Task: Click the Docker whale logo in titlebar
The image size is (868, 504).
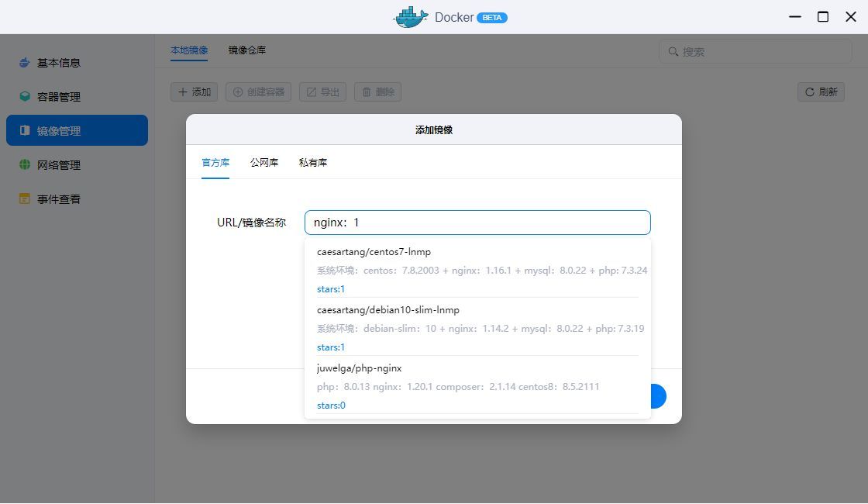Action: [411, 16]
